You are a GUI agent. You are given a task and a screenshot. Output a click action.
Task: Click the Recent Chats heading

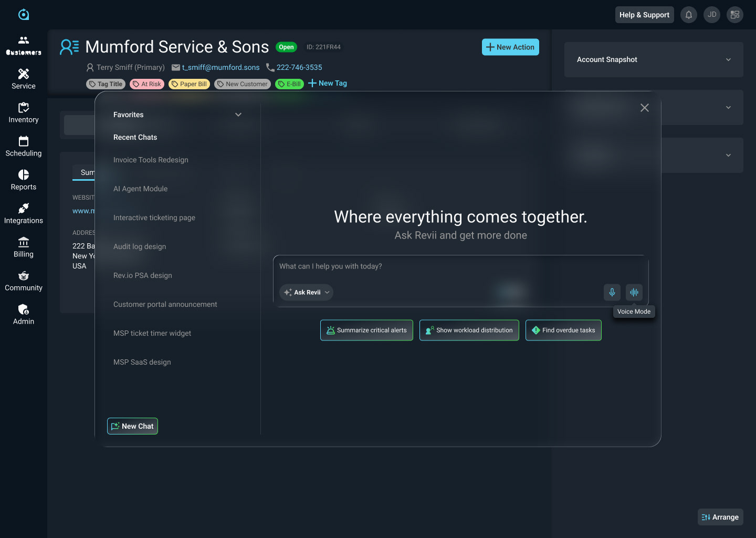pyautogui.click(x=135, y=137)
